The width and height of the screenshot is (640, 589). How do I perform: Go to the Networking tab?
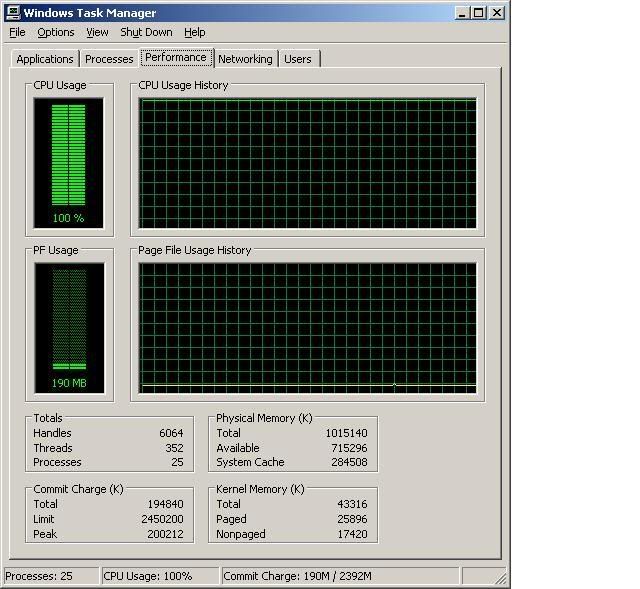(245, 59)
